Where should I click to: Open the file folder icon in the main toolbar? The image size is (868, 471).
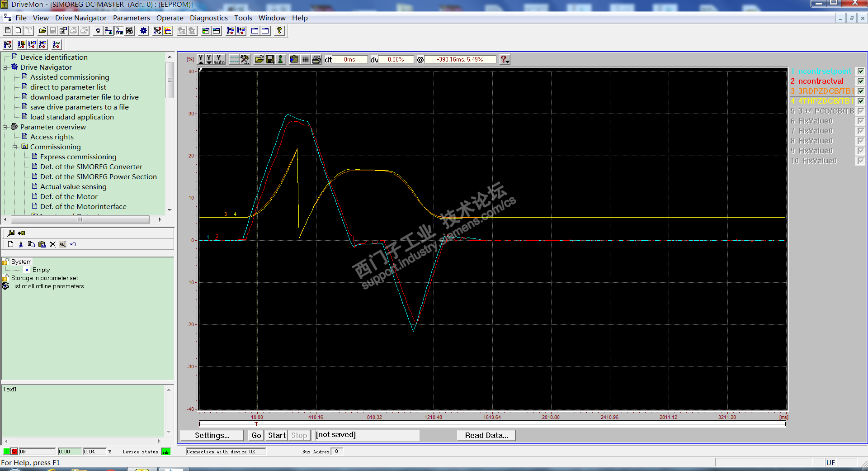[x=42, y=31]
